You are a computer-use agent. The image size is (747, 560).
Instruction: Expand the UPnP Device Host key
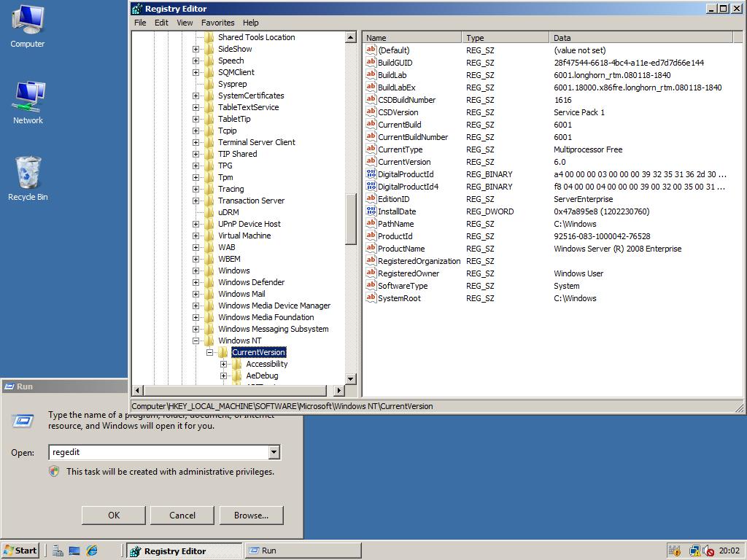(196, 224)
